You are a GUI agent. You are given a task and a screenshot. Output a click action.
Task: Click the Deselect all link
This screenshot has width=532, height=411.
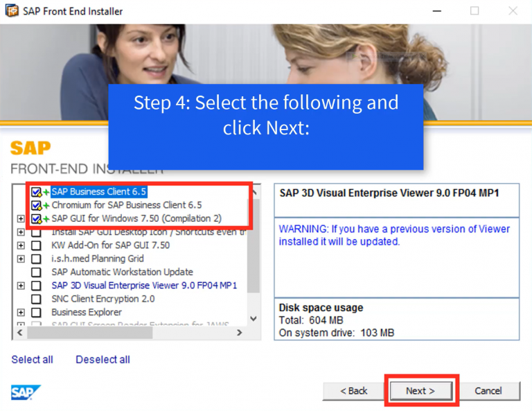(103, 360)
